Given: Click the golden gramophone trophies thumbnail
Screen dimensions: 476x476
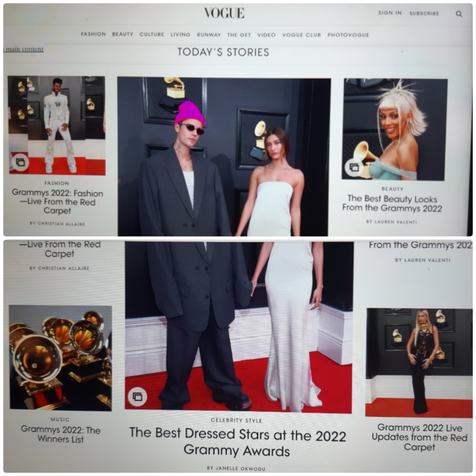Looking at the screenshot, I should [60, 358].
